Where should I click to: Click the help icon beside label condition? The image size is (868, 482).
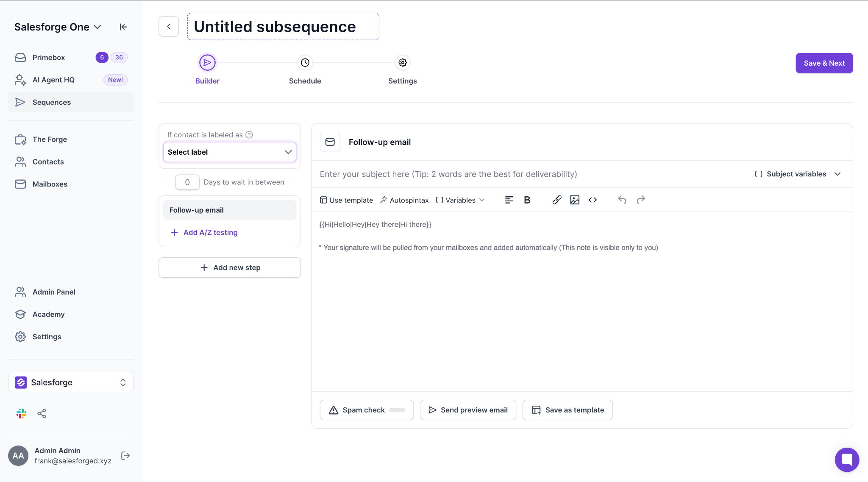click(x=249, y=135)
